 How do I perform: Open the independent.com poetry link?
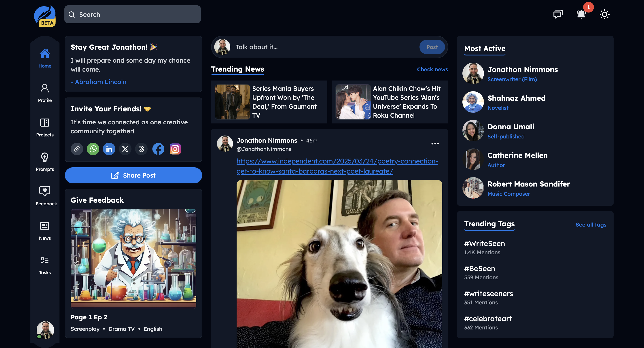coord(337,166)
